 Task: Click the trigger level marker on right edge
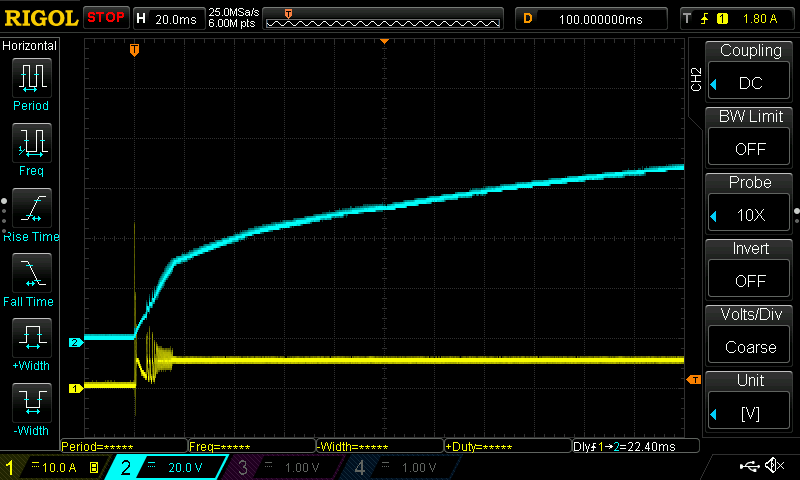(694, 380)
